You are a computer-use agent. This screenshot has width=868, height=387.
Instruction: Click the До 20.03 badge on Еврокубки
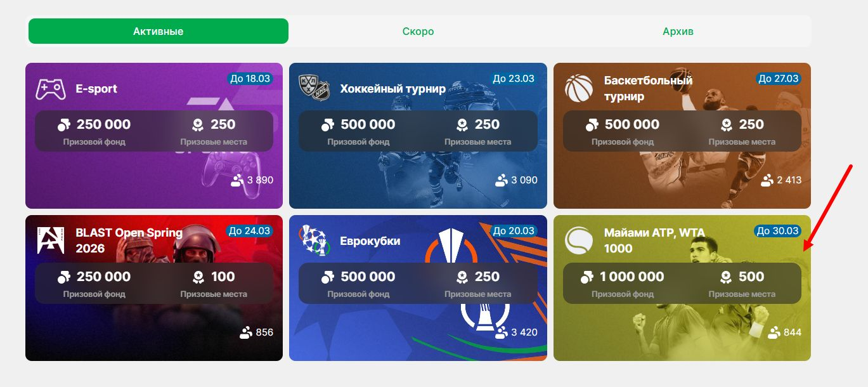[x=514, y=231]
